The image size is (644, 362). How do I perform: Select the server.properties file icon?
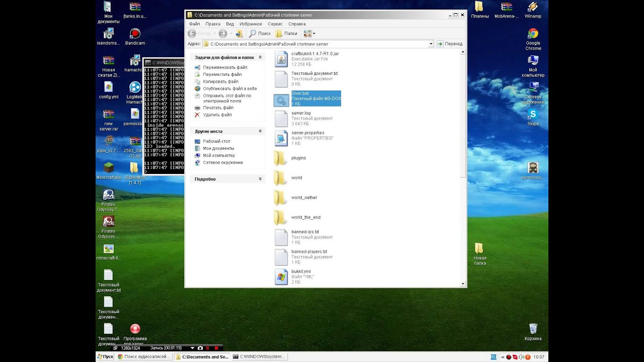pos(281,138)
